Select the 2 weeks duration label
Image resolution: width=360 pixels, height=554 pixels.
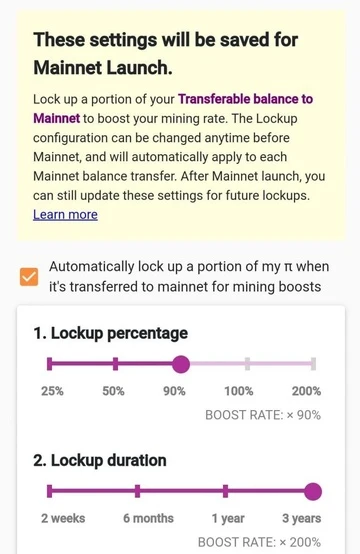[x=63, y=518]
